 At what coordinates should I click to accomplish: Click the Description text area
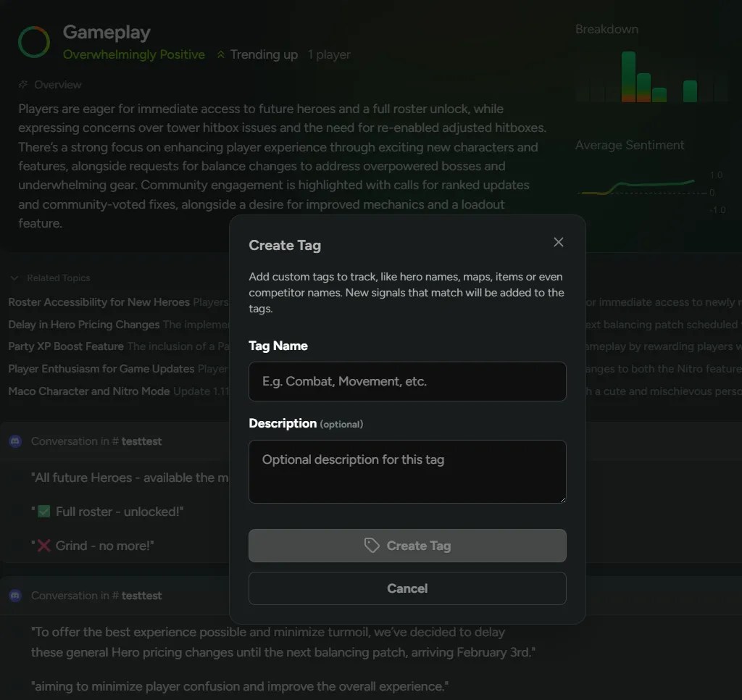[x=407, y=471]
